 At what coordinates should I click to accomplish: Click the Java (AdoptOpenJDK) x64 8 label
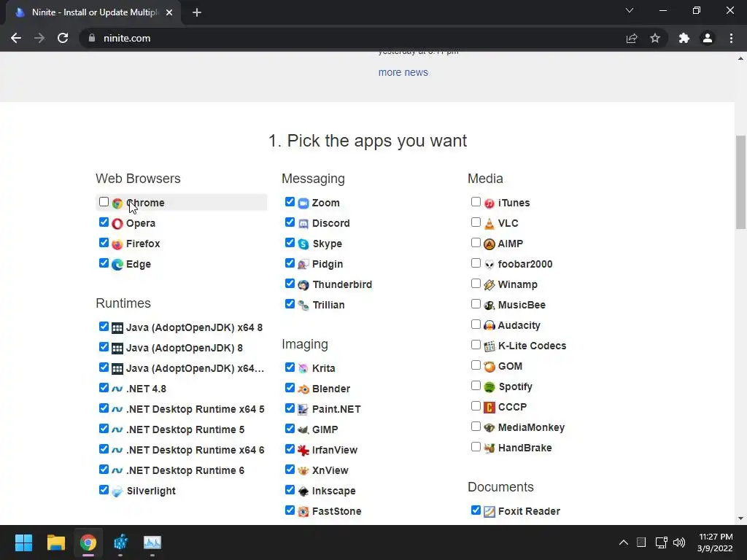click(194, 327)
